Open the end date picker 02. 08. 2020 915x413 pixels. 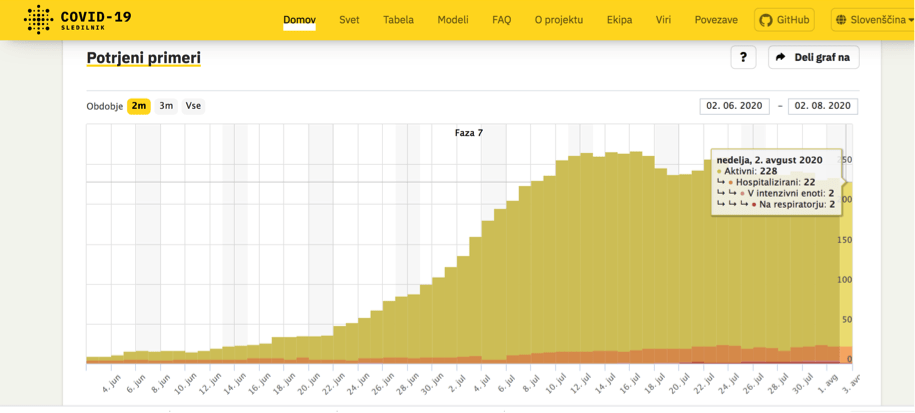(822, 106)
